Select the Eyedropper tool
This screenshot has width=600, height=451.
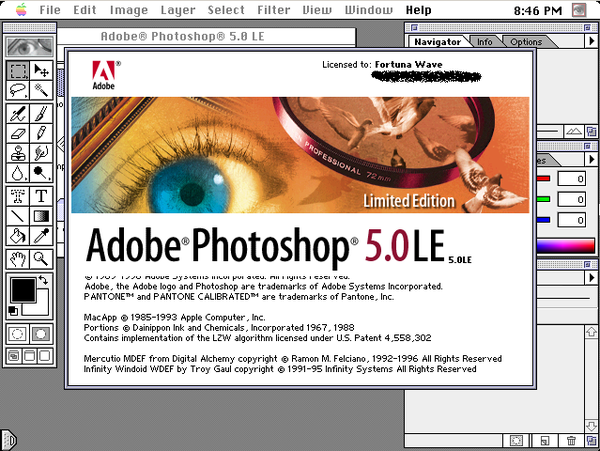[x=41, y=236]
